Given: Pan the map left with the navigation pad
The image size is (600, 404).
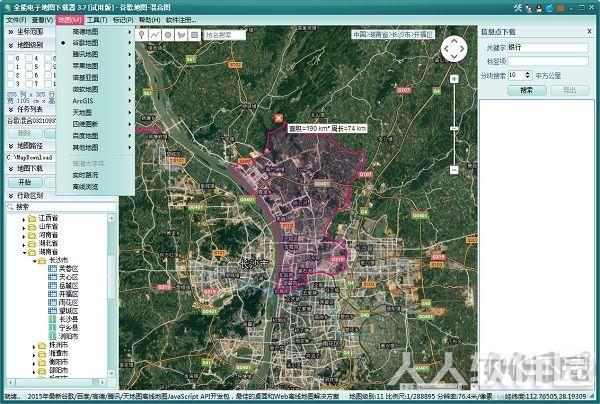Looking at the screenshot, I should click(446, 49).
